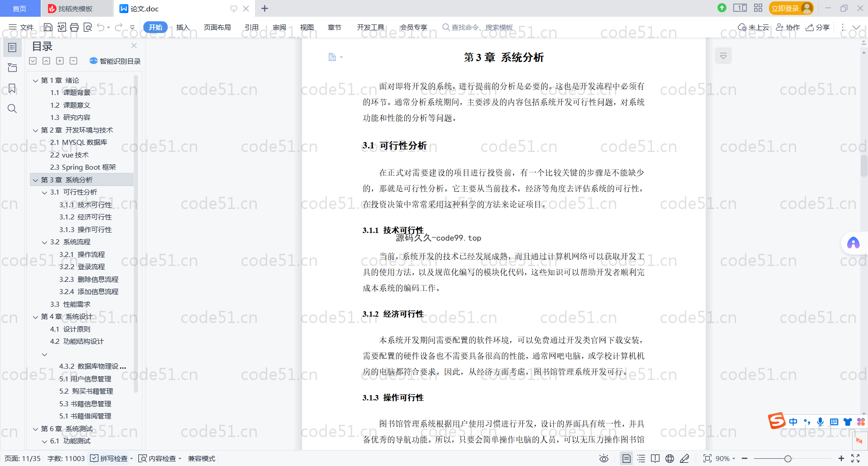
Task: Switch to the 插入 ribbon tab
Action: coord(183,27)
